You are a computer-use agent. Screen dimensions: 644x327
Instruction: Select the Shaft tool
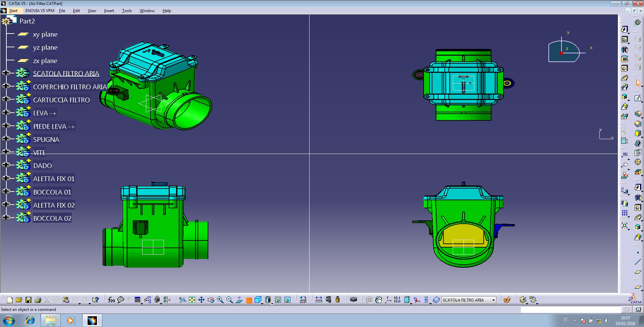click(624, 49)
